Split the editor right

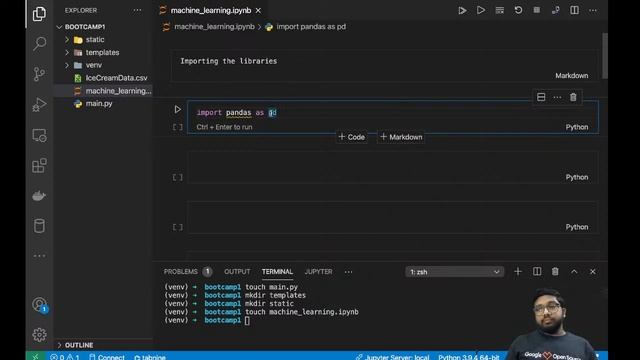click(574, 10)
